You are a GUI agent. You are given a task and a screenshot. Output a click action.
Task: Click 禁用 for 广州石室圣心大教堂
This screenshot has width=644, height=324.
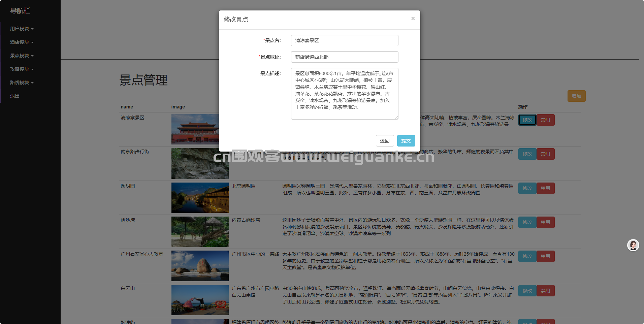(545, 256)
